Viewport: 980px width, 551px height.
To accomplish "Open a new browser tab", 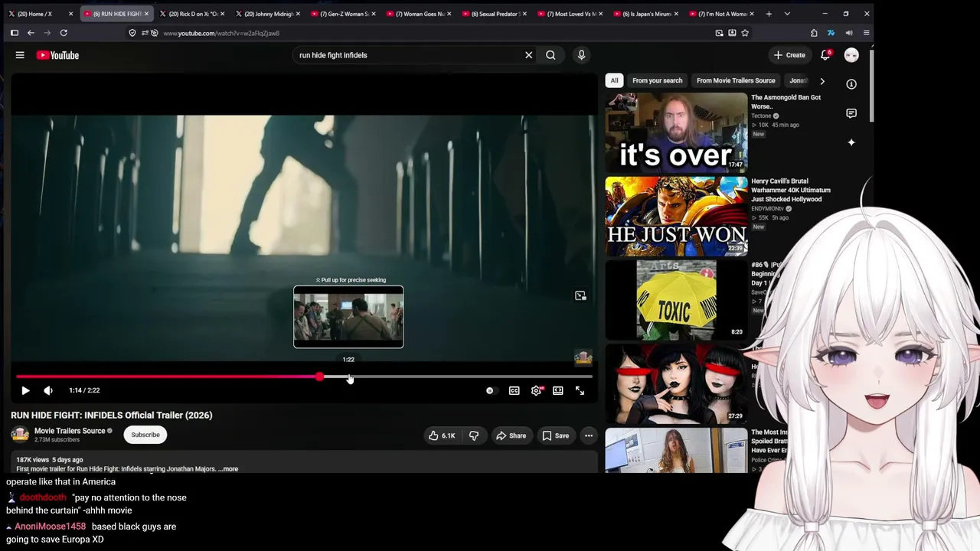I will [x=769, y=14].
